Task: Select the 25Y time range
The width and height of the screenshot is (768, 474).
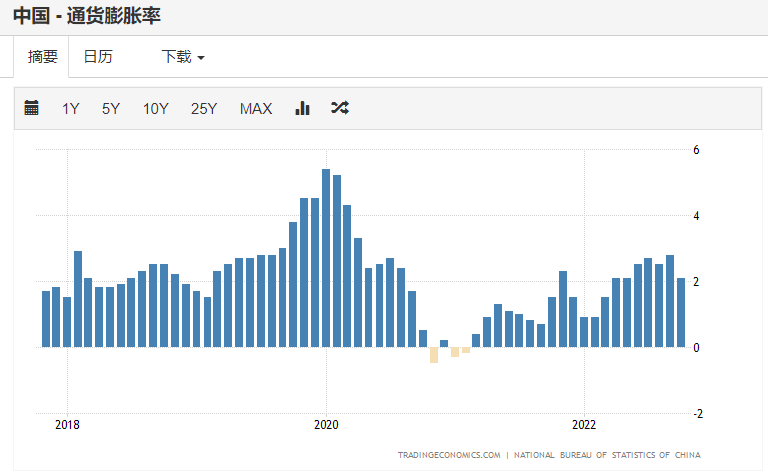Action: coord(204,108)
